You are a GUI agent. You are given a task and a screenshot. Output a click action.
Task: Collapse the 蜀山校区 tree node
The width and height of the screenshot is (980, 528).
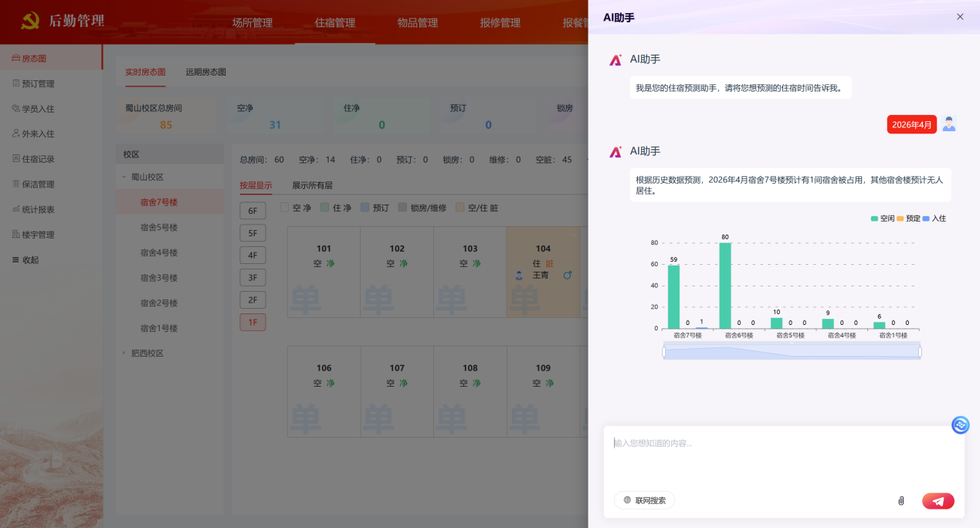[124, 177]
